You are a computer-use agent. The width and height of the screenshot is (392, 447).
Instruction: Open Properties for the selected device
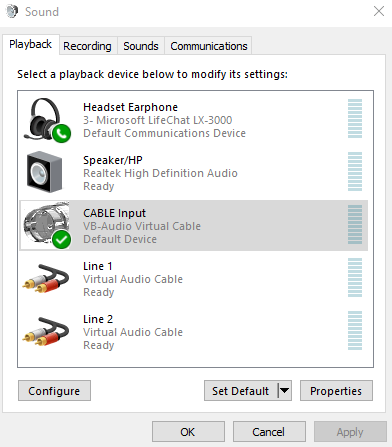coord(336,391)
